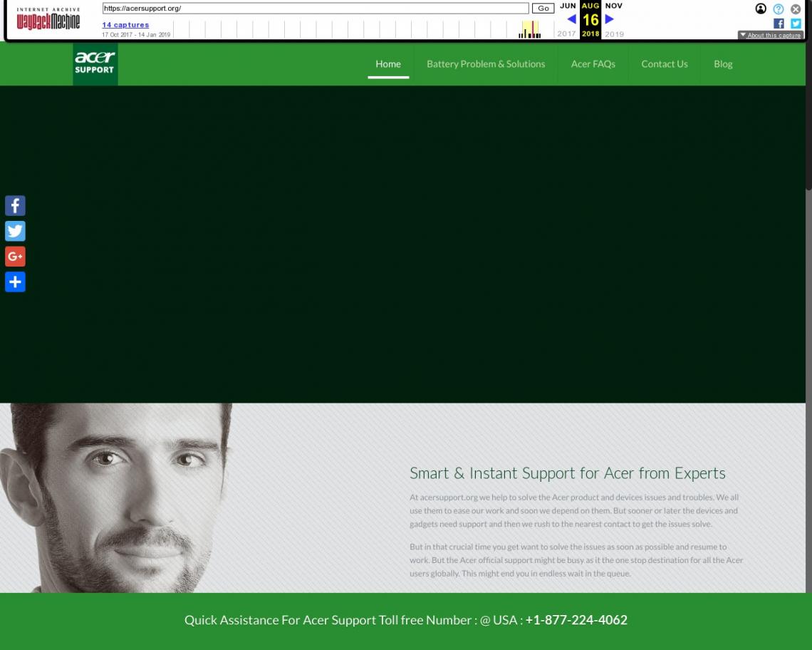812x650 pixels.
Task: Open Battery Problem & Solutions menu item
Action: coord(486,63)
